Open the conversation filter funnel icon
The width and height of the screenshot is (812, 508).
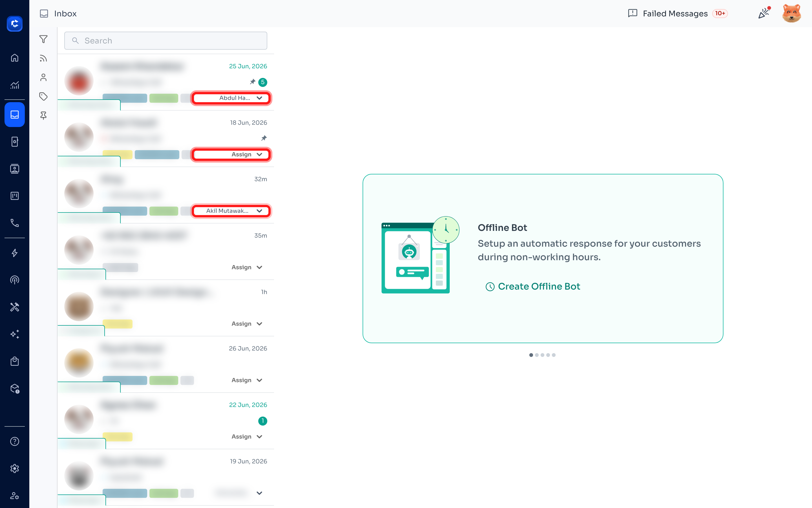pos(43,39)
